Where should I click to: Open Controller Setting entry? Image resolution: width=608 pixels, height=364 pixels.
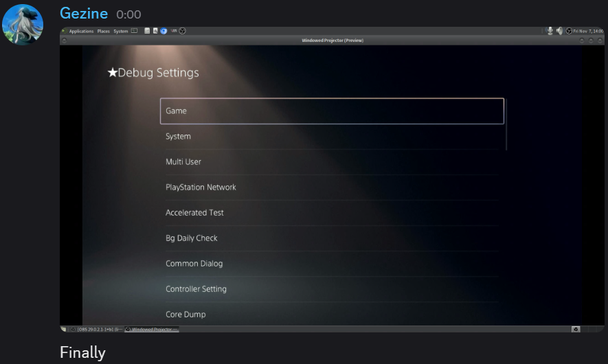pyautogui.click(x=332, y=288)
